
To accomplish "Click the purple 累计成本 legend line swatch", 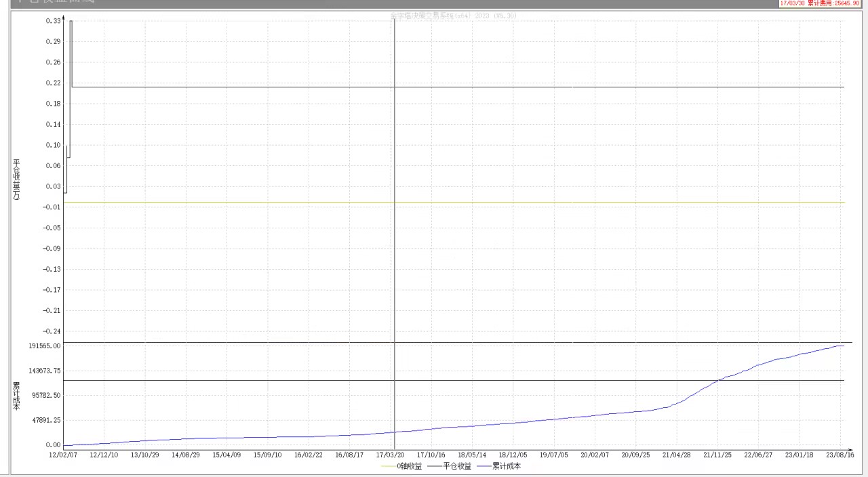I will click(x=484, y=466).
